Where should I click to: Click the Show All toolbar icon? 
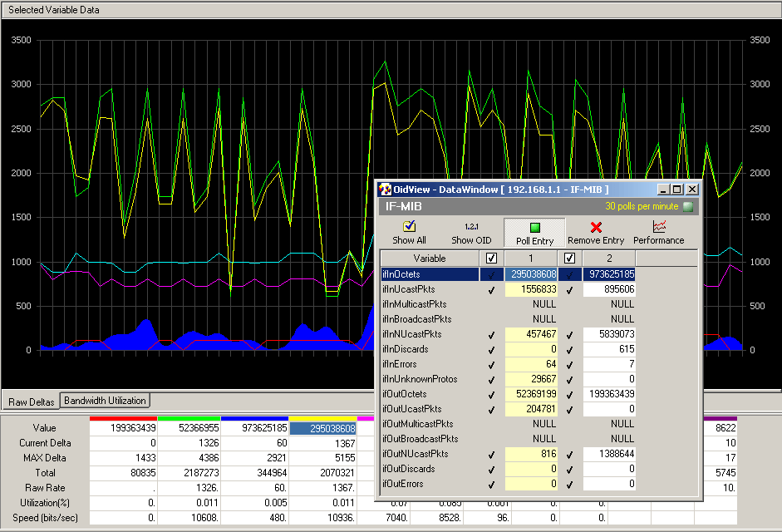409,226
